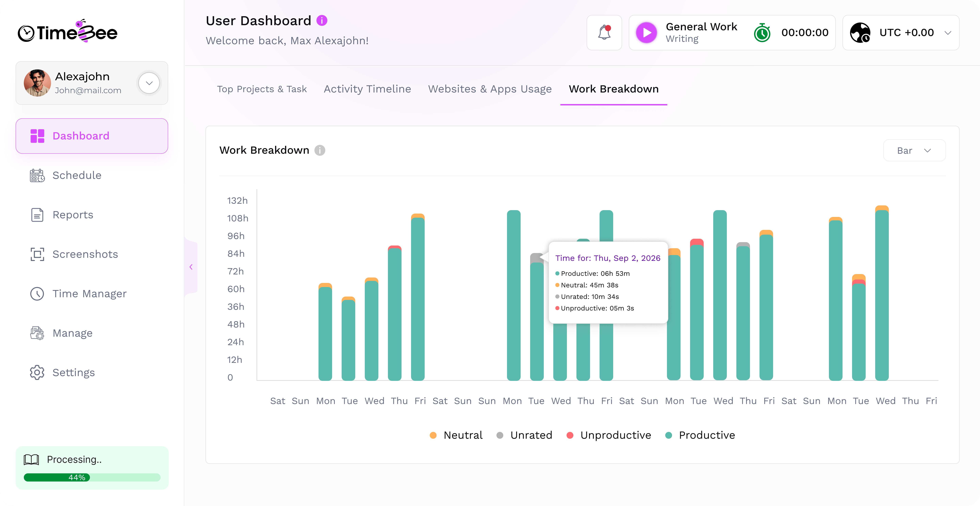The width and height of the screenshot is (980, 506).
Task: Click the globe timezone icon
Action: (x=860, y=33)
